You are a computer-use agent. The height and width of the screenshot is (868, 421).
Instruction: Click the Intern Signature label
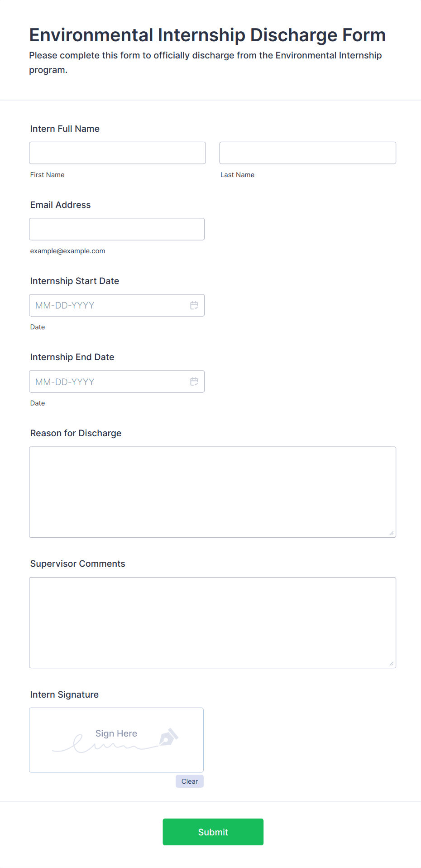pyautogui.click(x=64, y=694)
